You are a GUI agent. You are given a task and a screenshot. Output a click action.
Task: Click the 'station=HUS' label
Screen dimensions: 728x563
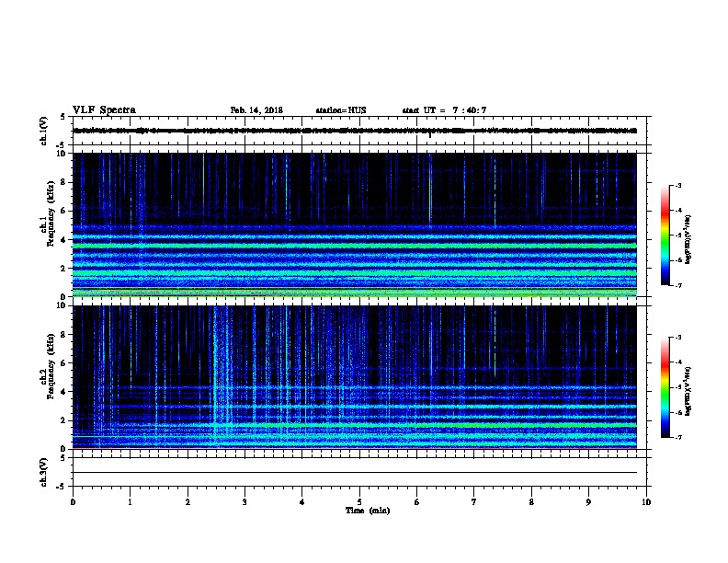click(341, 110)
